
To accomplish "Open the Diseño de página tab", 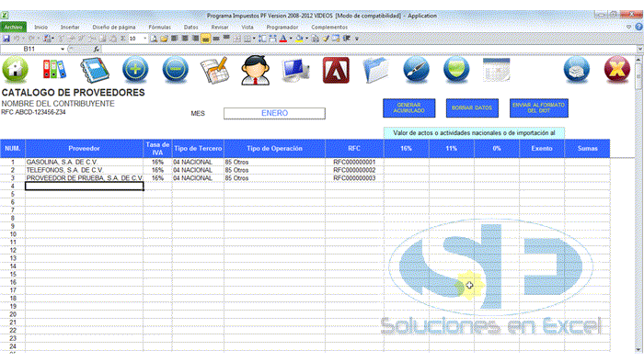I will (114, 27).
